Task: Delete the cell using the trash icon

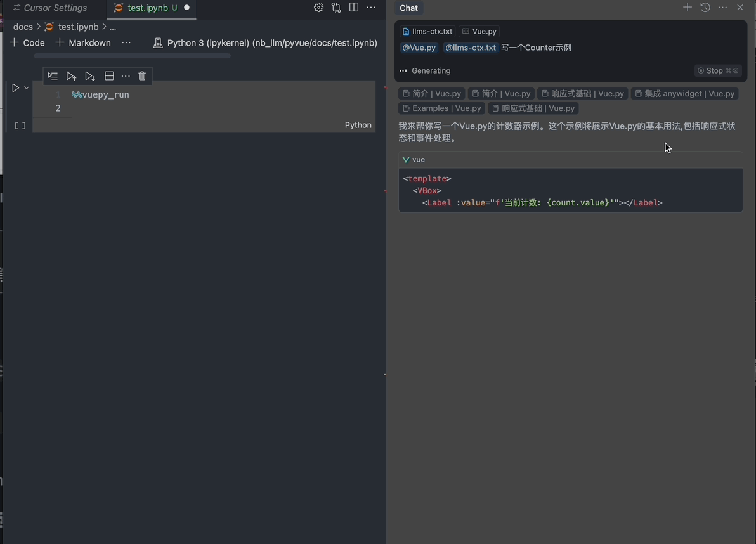Action: point(142,76)
